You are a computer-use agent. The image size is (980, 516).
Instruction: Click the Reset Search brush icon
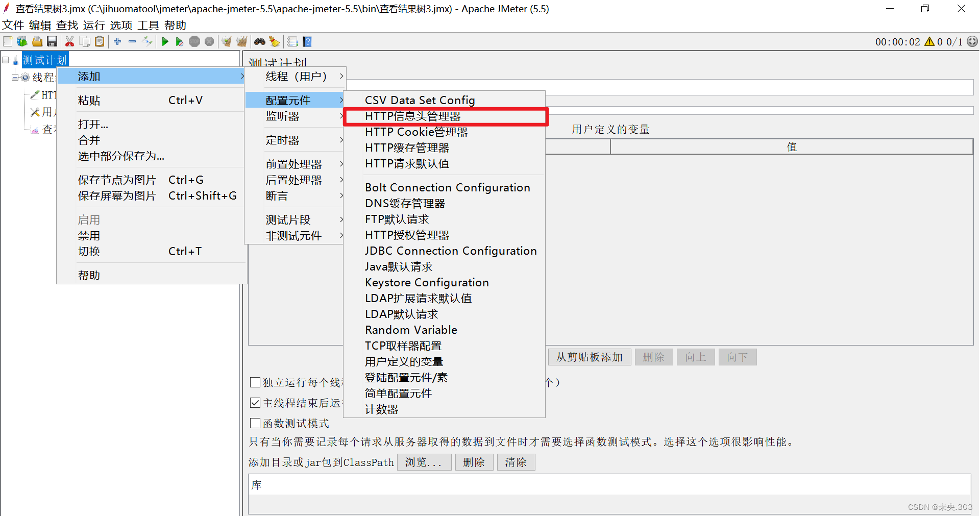pos(275,41)
